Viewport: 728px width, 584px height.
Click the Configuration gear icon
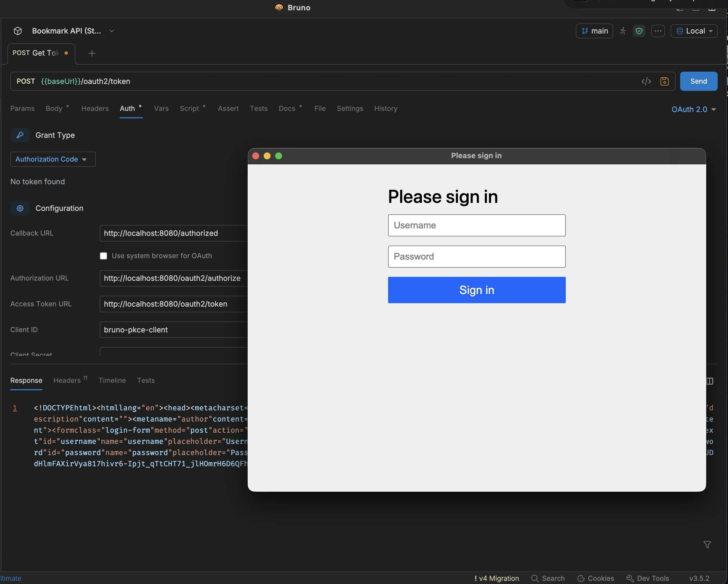tap(20, 208)
